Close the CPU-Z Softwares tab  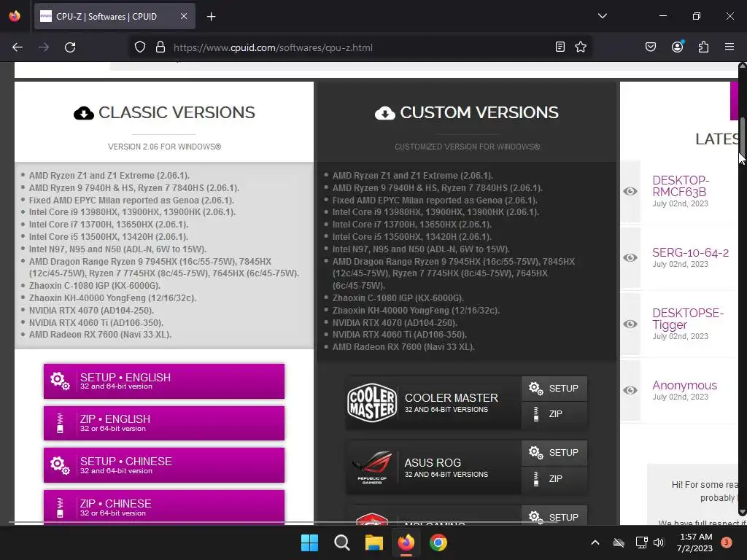[x=184, y=16]
